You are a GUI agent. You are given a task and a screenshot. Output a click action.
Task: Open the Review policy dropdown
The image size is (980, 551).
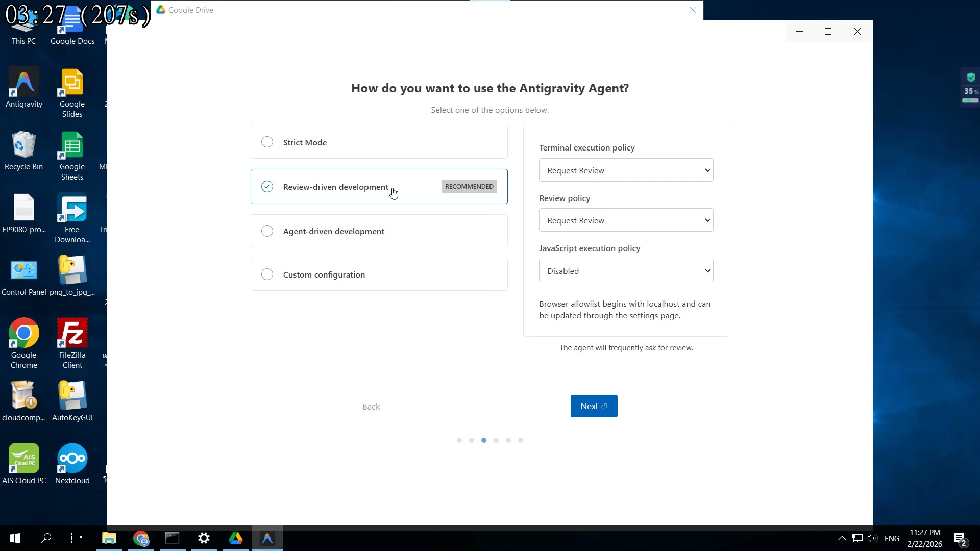(x=626, y=220)
